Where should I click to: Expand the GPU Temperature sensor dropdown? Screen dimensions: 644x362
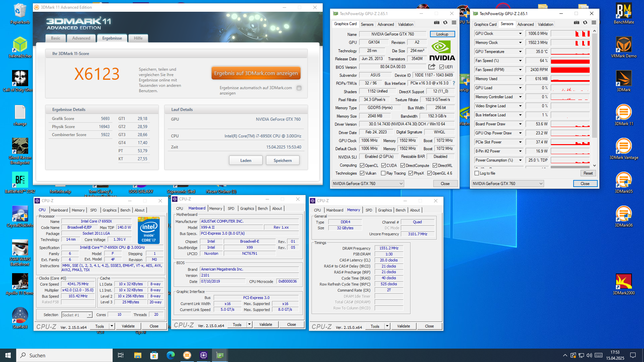tap(520, 52)
